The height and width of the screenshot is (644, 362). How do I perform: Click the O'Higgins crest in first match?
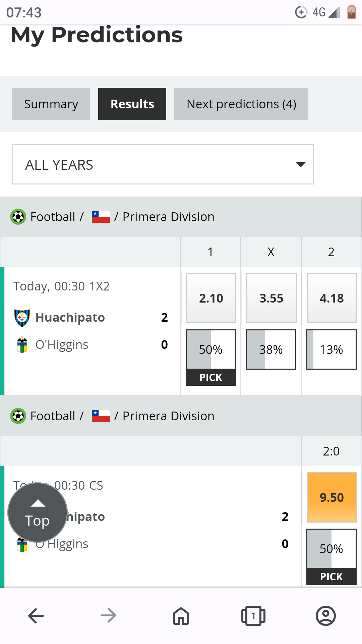coord(22,345)
